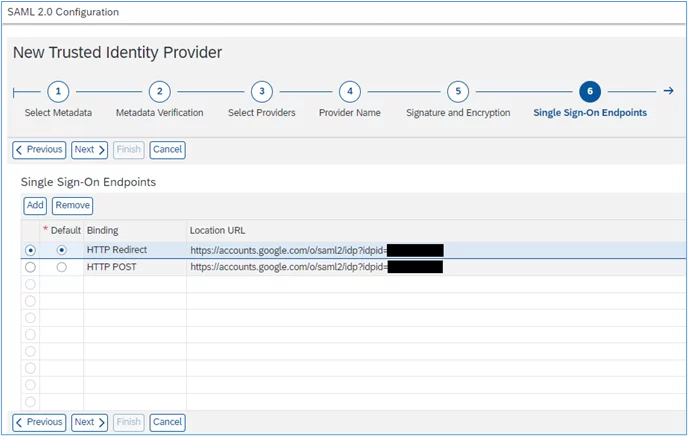
Task: Click the wizard roadmap right arrow
Action: tap(668, 91)
